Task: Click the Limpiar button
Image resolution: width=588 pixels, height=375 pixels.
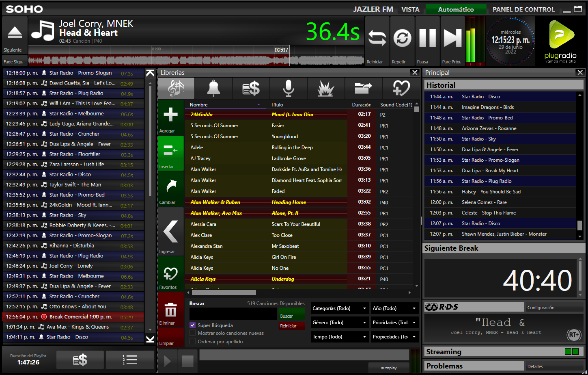Action: tap(170, 338)
